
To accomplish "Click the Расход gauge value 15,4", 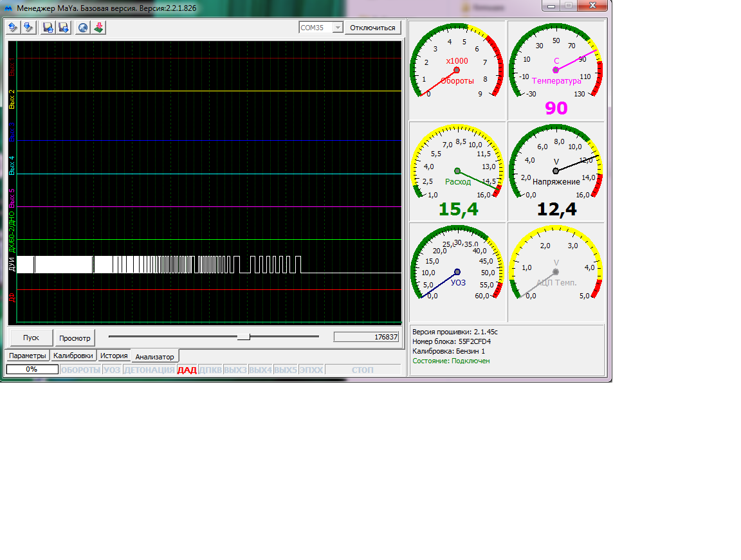I will (459, 209).
